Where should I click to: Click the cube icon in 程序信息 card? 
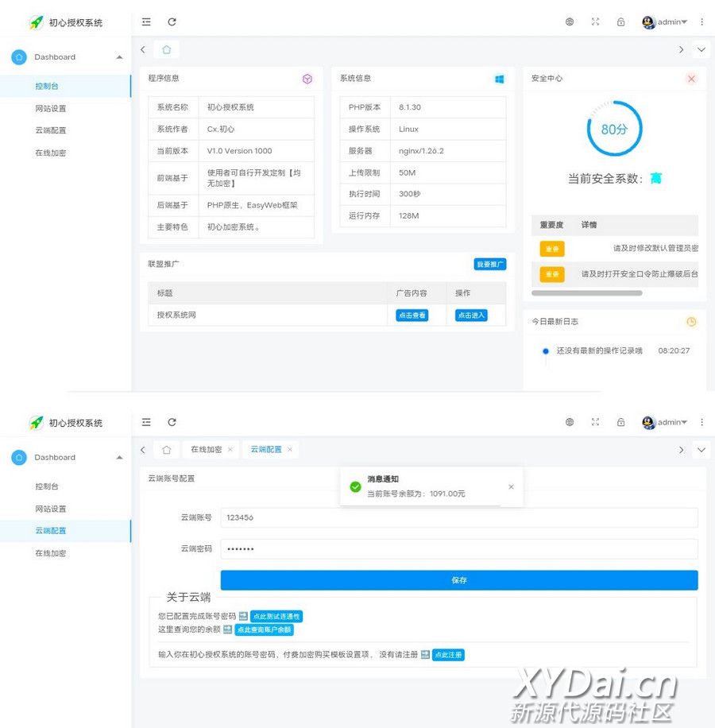coord(307,79)
